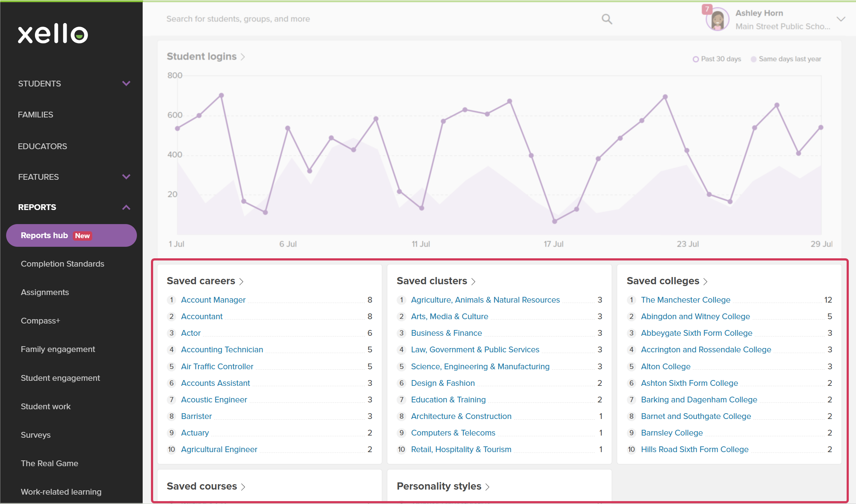Open Law, Government & Public Services cluster
Image resolution: width=856 pixels, height=504 pixels.
click(x=475, y=349)
